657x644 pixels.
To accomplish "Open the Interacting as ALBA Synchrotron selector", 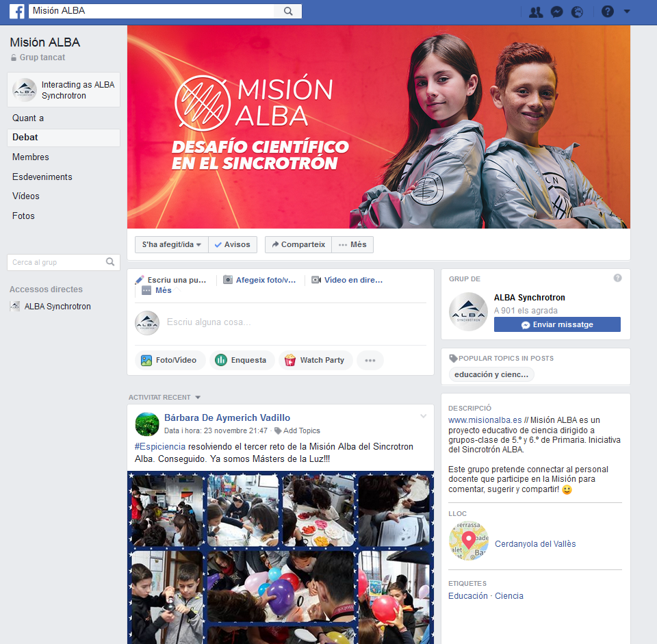I will [x=64, y=90].
